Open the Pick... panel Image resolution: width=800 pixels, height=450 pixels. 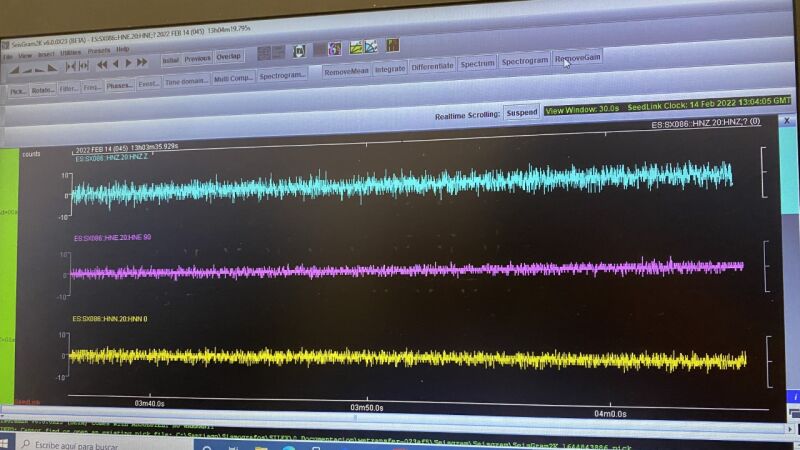pos(17,89)
